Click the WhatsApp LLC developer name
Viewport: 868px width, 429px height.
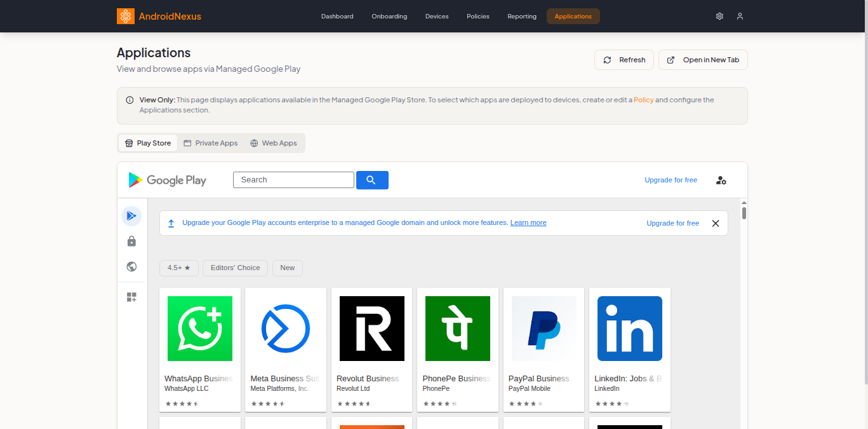point(187,388)
